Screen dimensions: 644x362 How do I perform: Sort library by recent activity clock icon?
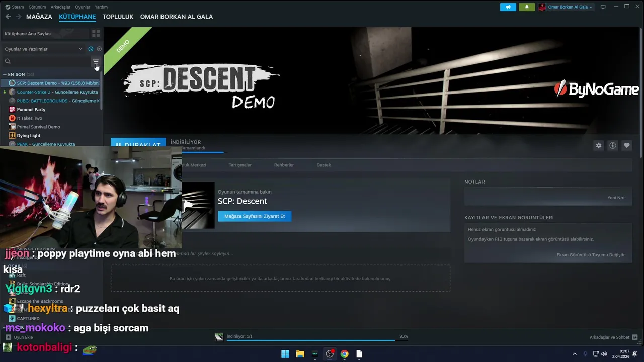point(91,49)
